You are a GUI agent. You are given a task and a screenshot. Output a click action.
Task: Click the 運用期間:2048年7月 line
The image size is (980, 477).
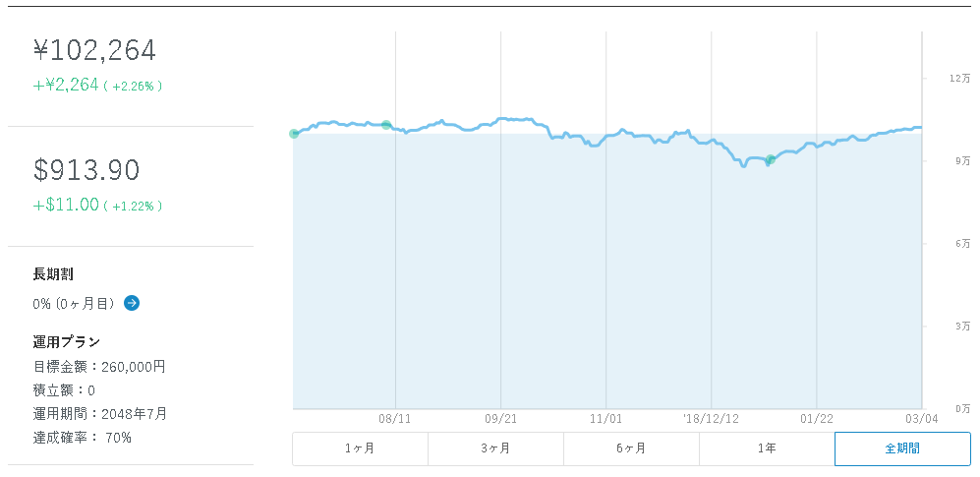point(99,414)
